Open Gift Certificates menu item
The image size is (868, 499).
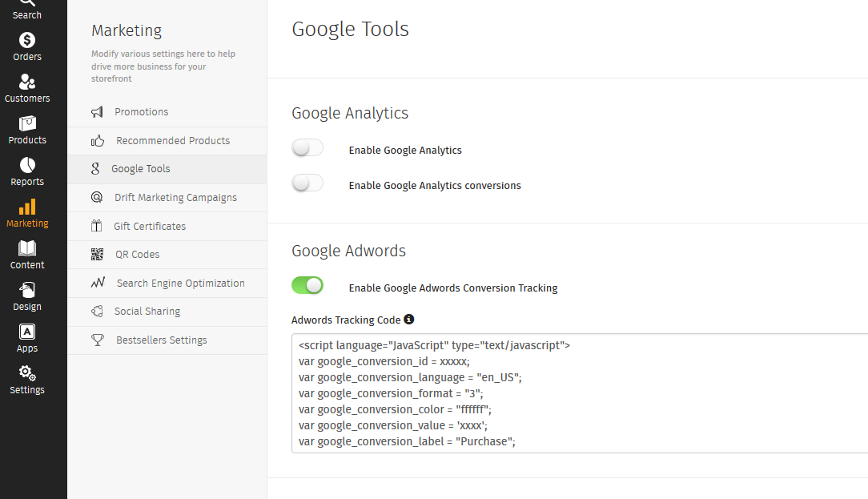tap(167, 226)
